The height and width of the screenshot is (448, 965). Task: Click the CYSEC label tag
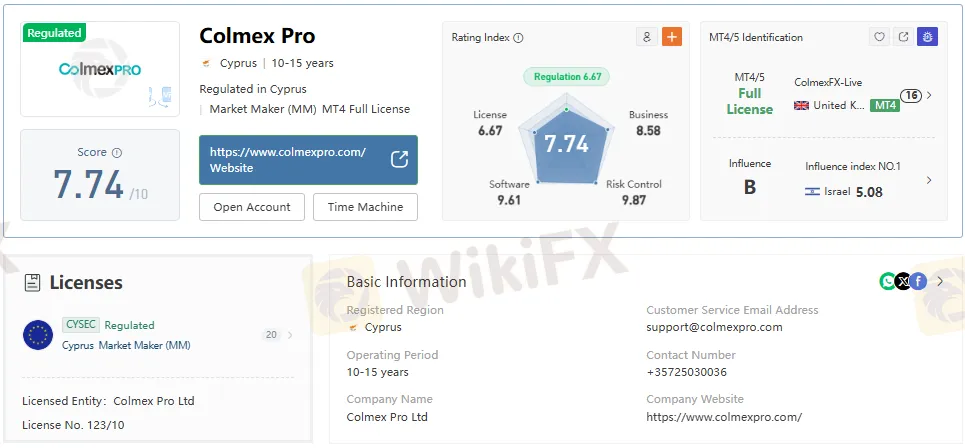click(x=81, y=325)
